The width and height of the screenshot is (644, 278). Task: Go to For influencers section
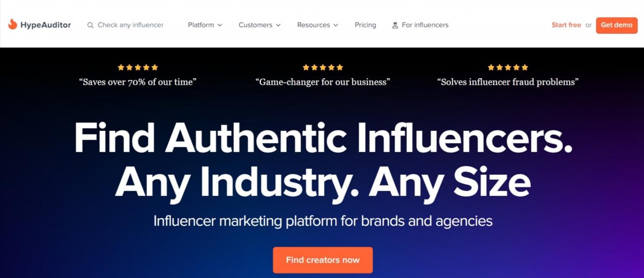click(425, 25)
